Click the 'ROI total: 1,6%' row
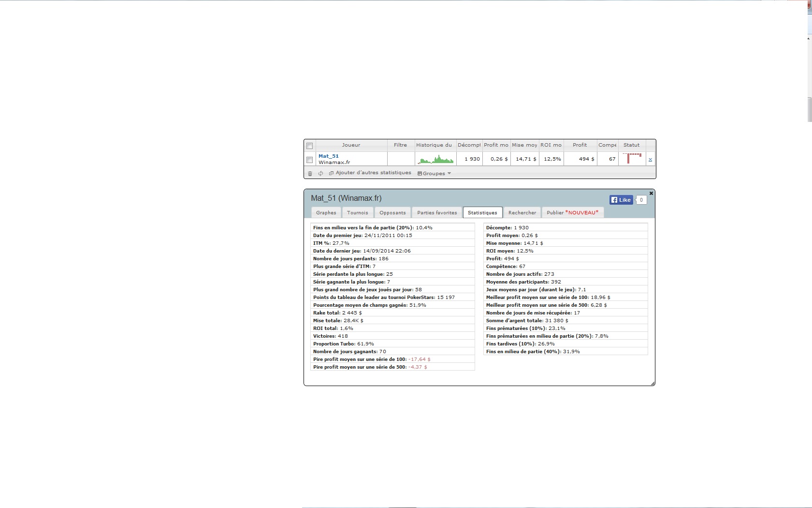Screen dimensions: 812x508 pyautogui.click(x=392, y=329)
